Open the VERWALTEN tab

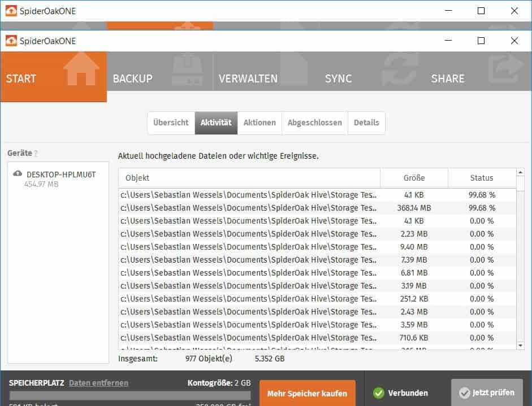tap(266, 72)
